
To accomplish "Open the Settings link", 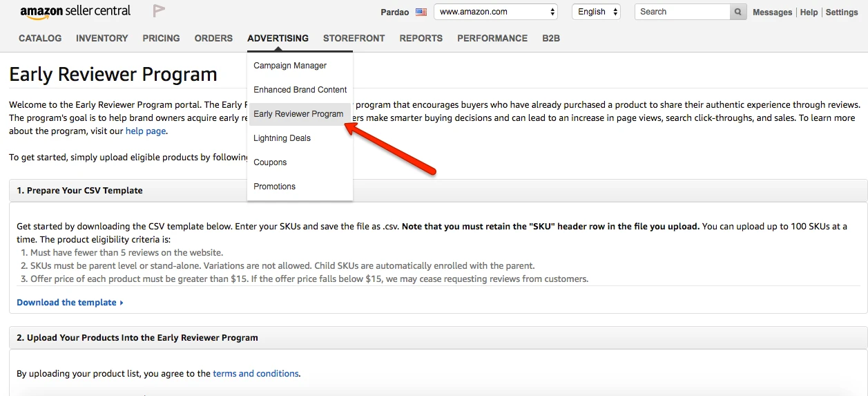I will (842, 12).
